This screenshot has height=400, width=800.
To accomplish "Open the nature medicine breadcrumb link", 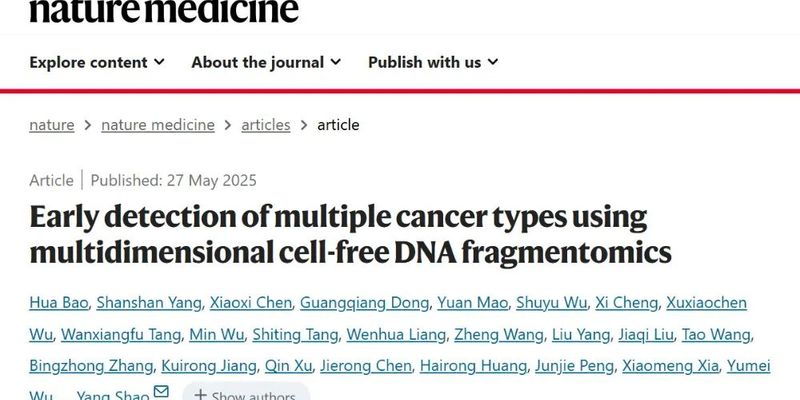I will [158, 125].
